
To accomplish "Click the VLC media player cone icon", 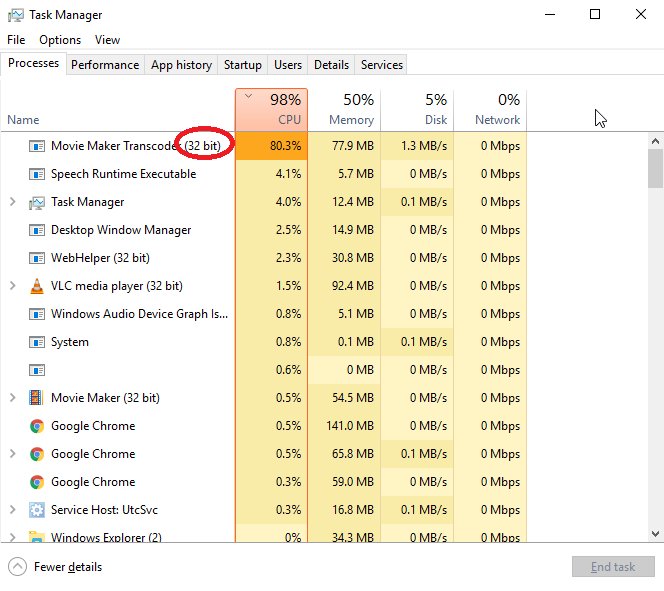I will click(x=37, y=286).
